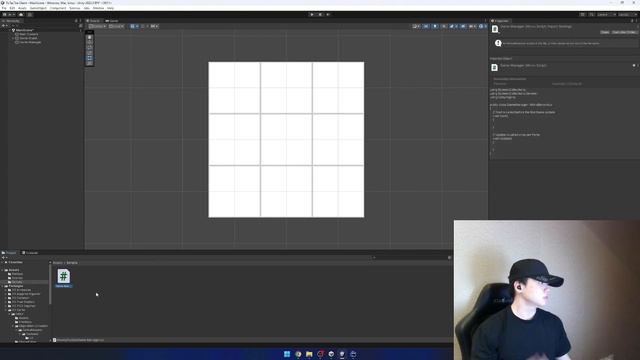Open the GameObject menu
This screenshot has width=640, height=360.
pos(38,8)
